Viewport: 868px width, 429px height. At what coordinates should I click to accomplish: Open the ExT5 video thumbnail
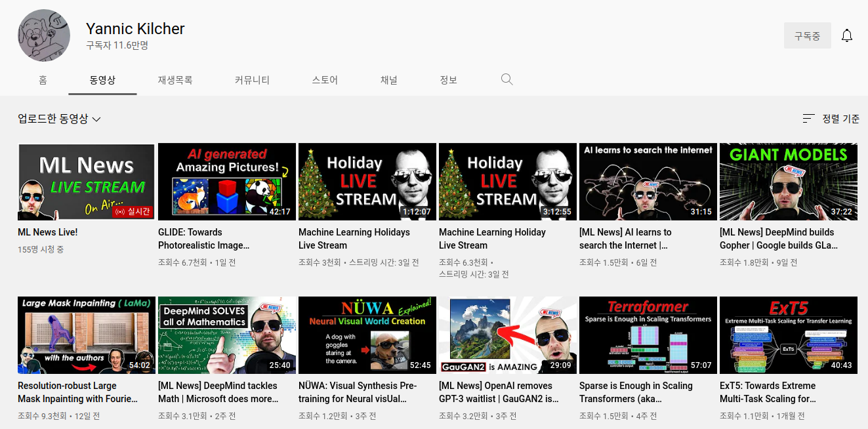[x=789, y=335]
